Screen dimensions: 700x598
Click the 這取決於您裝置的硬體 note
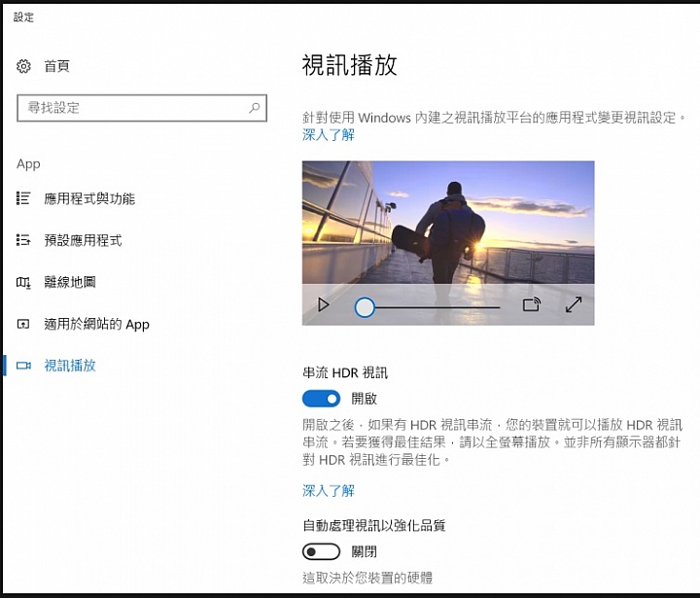(x=367, y=578)
